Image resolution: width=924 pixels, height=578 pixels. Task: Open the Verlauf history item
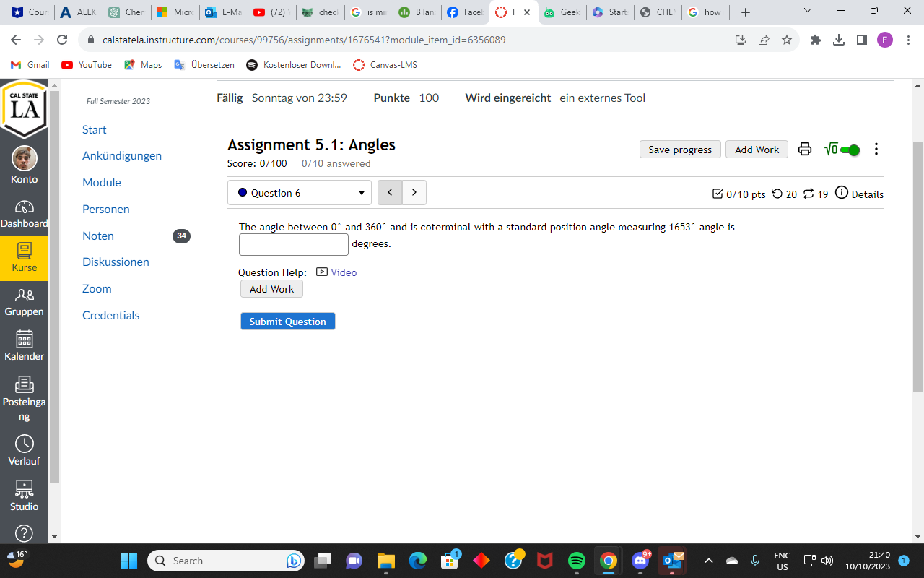coord(24,451)
